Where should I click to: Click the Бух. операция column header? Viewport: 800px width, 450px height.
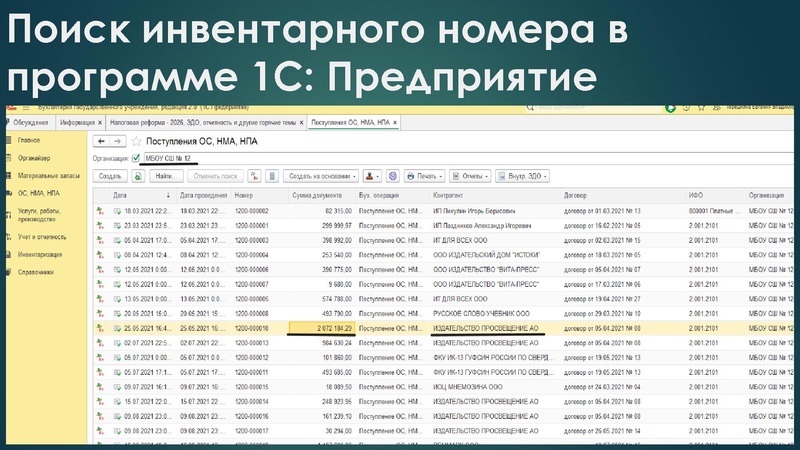coord(392,195)
